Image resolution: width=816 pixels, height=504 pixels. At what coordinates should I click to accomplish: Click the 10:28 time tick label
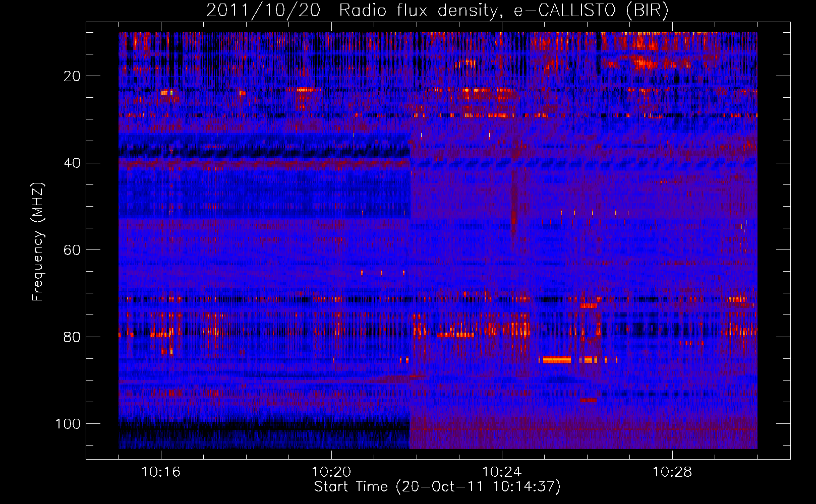point(672,472)
